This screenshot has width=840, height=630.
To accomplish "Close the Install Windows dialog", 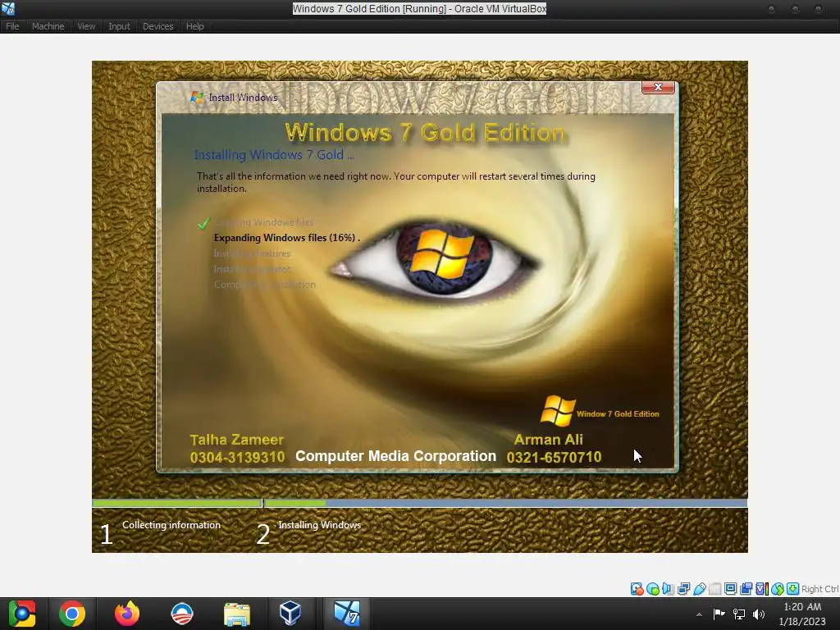I will 658,87.
